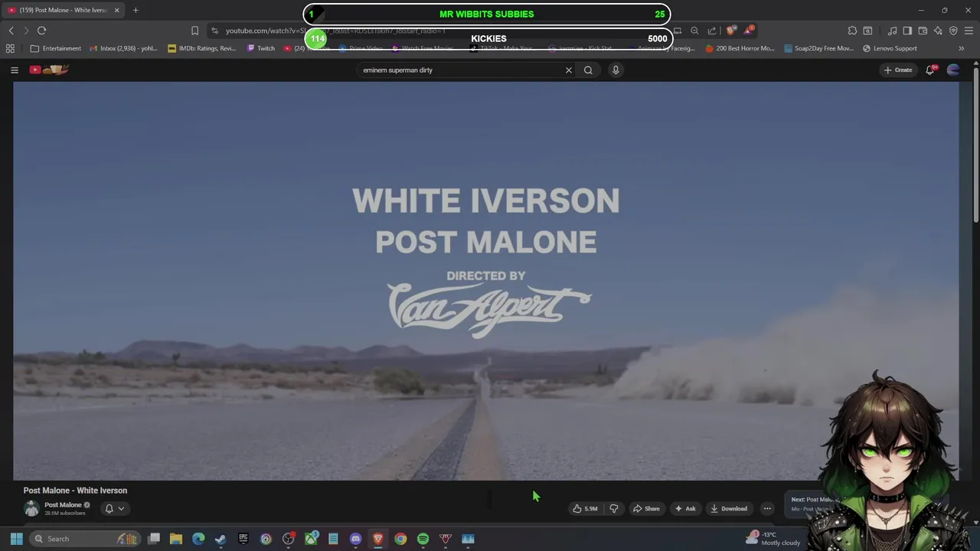Open File Explorer from the taskbar
980x551 pixels.
click(x=176, y=539)
